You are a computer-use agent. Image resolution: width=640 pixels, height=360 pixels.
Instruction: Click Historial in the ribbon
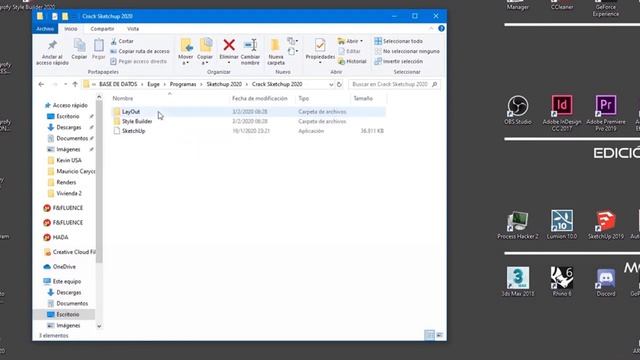coord(352,61)
